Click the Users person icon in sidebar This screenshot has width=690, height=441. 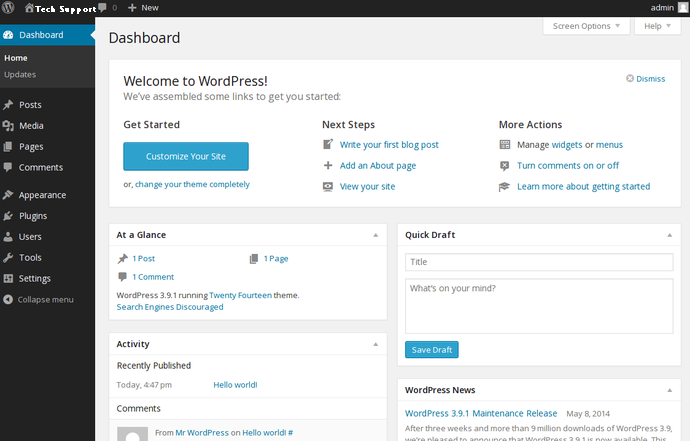[8, 237]
